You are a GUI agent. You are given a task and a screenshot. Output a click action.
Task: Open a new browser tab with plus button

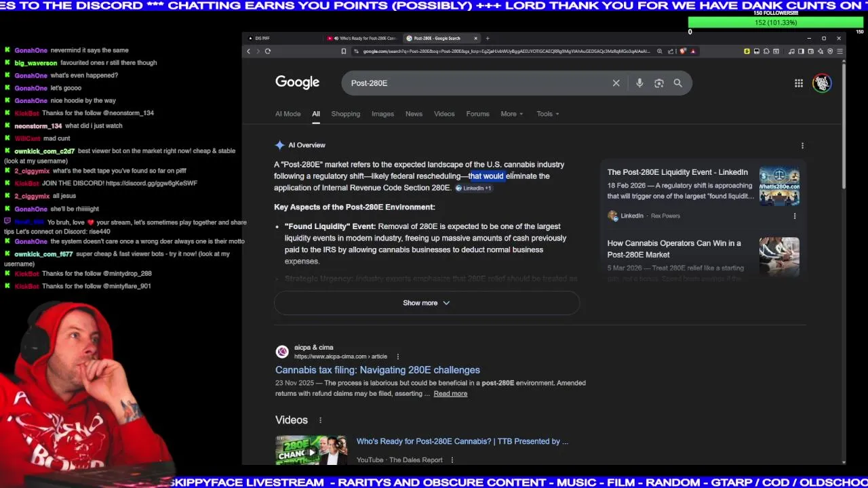[488, 38]
